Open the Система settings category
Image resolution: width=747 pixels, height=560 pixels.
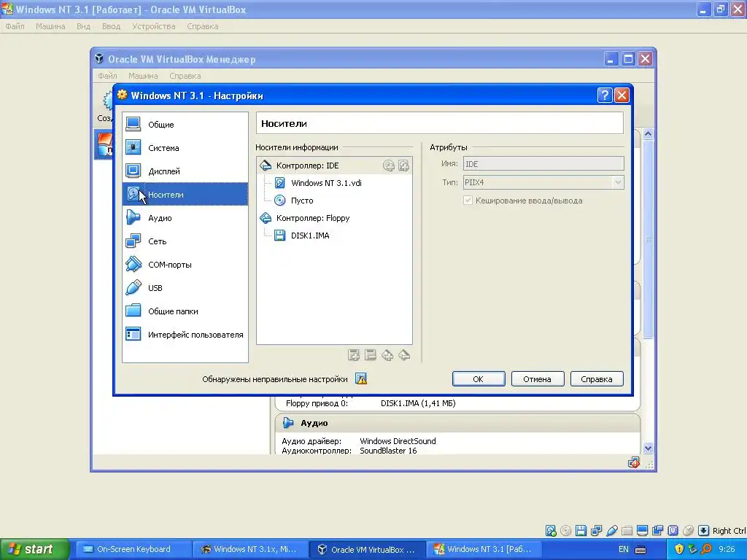click(185, 147)
